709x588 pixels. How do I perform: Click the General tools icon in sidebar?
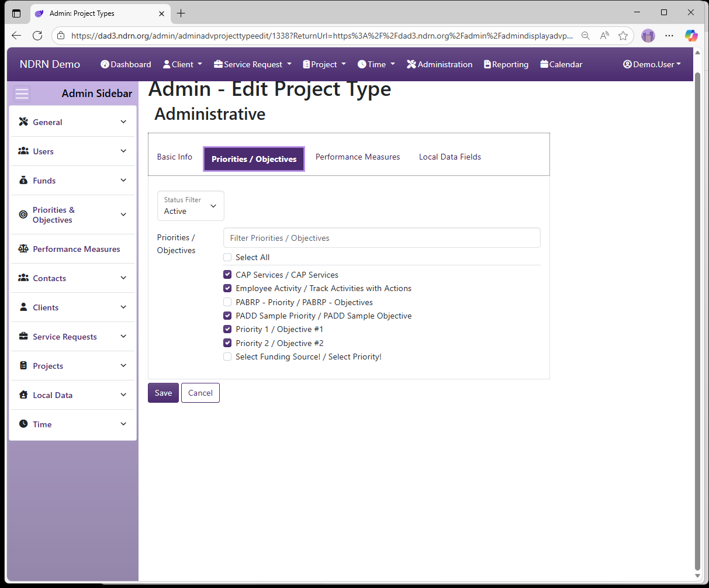click(x=23, y=122)
